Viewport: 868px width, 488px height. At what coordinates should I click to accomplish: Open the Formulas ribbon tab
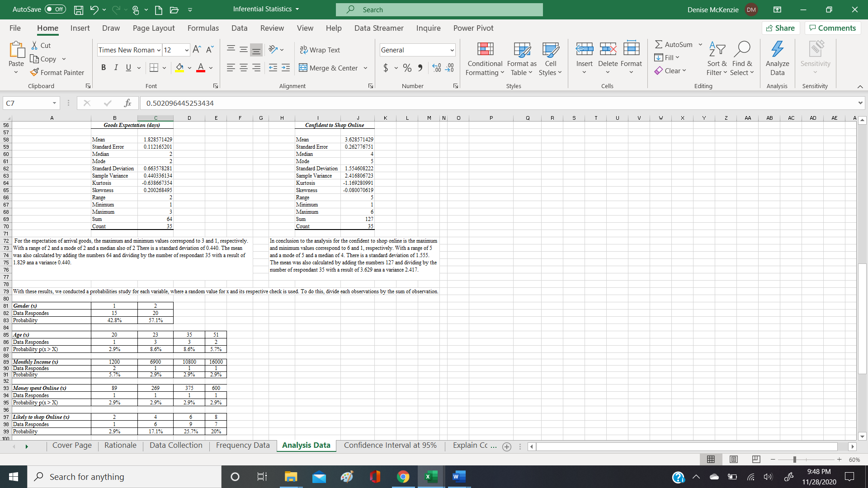(203, 28)
